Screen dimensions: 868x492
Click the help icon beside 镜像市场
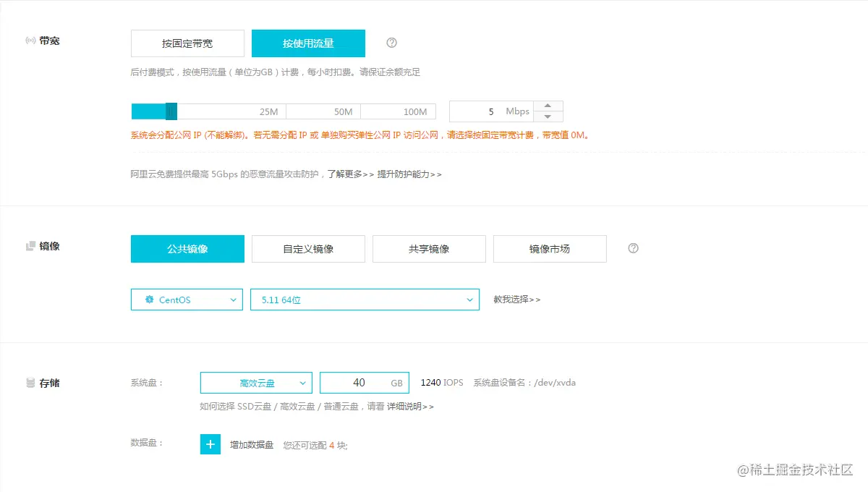tap(634, 248)
